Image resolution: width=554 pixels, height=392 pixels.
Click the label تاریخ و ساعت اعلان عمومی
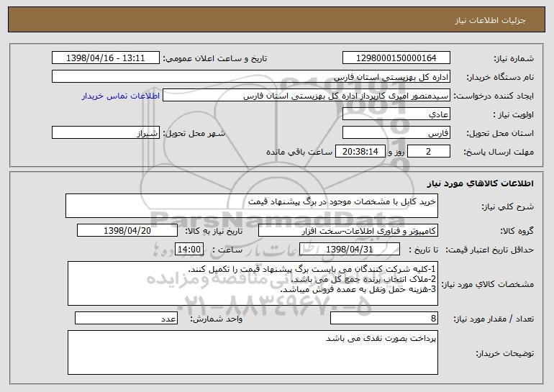coord(215,58)
